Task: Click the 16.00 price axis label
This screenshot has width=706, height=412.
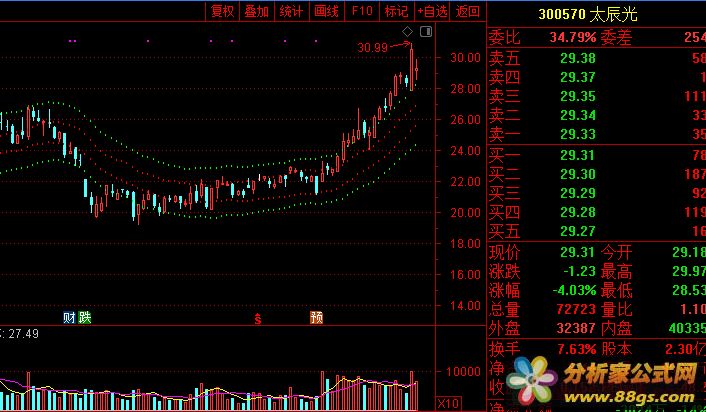Action: pyautogui.click(x=466, y=274)
